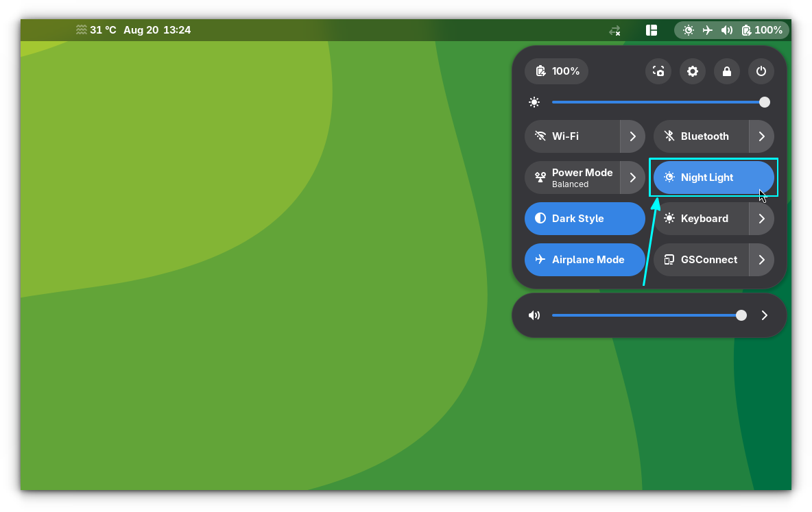Click the 100% battery pill button
The width and height of the screenshot is (812, 512).
point(557,71)
